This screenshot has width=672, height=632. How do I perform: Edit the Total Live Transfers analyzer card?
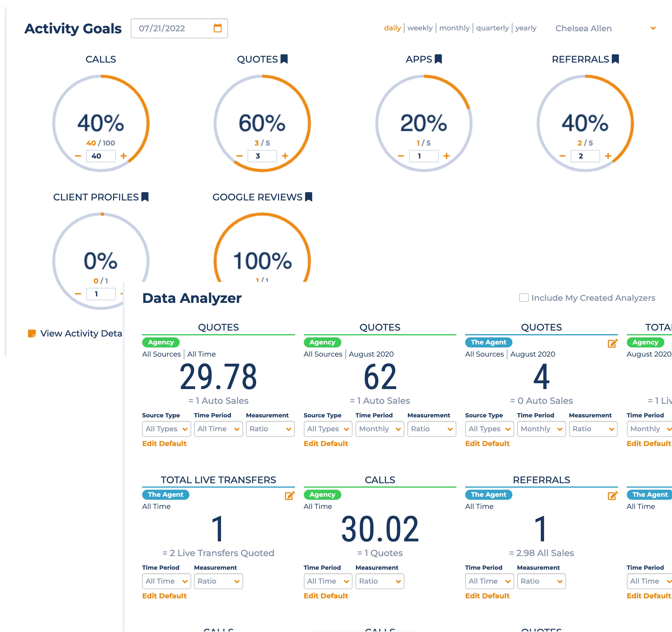tap(290, 495)
